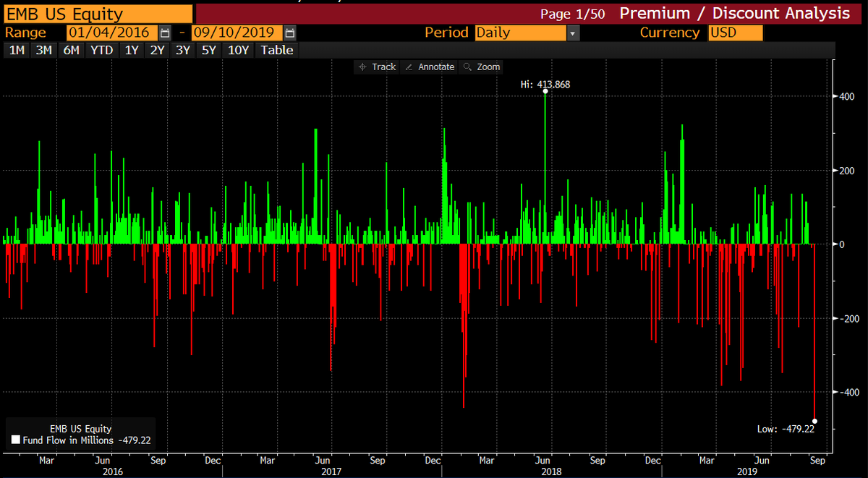The width and height of the screenshot is (868, 478).
Task: Activate the Zoom tool
Action: 482,67
